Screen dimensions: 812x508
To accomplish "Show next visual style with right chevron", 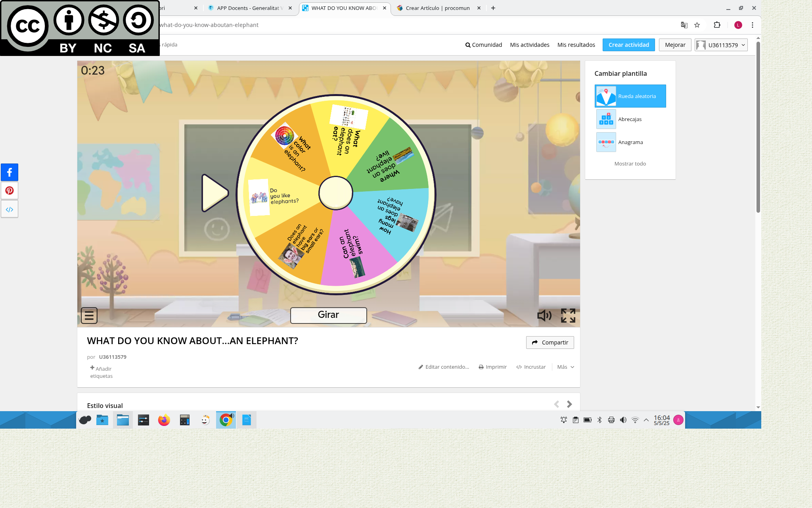I will click(569, 404).
